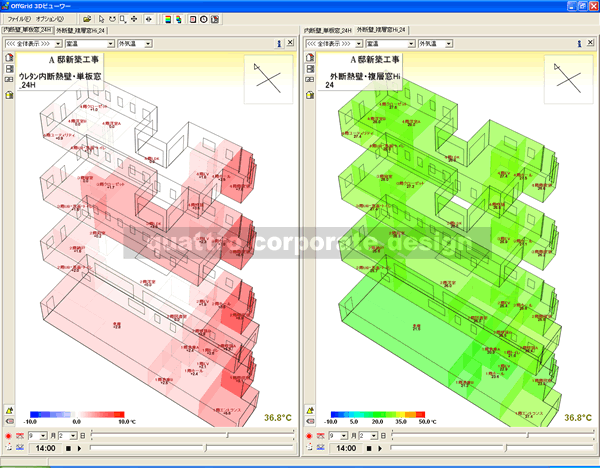Screen dimensions: 600x468
Task: Click the clock icon in toolbar
Action: coord(204,19)
